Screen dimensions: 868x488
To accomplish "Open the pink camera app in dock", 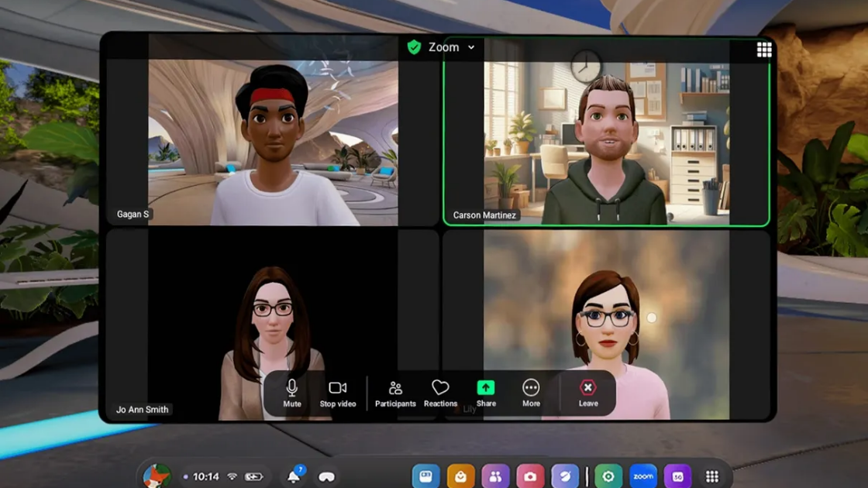I will 530,476.
